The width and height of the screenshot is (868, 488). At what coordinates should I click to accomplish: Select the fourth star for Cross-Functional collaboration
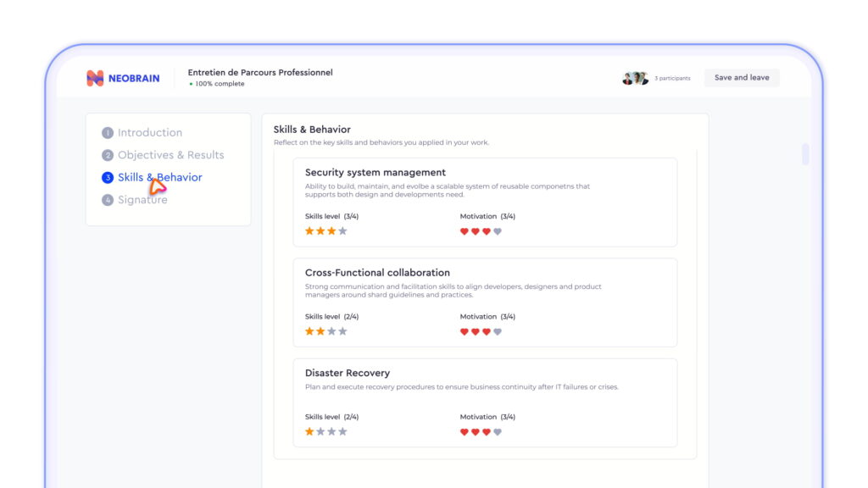pyautogui.click(x=342, y=330)
